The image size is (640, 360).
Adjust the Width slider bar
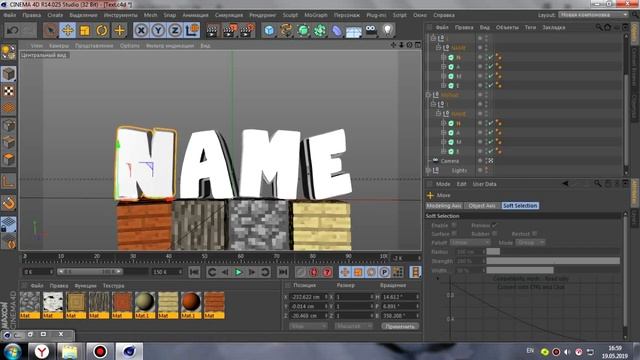553,270
